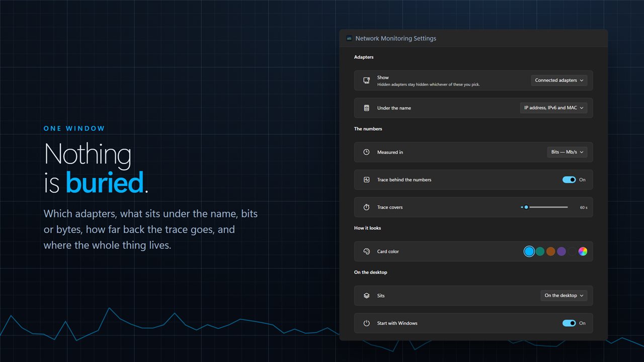Click the How it looks section heading
The height and width of the screenshot is (362, 644).
[x=368, y=228]
